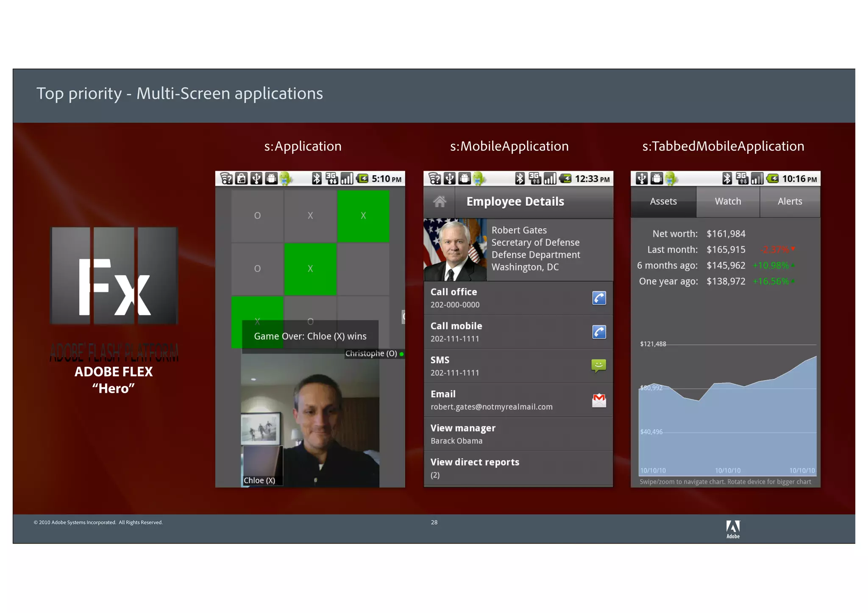Tap the top-left O tic-tac-toe cell
This screenshot has width=868, height=613.
click(257, 216)
